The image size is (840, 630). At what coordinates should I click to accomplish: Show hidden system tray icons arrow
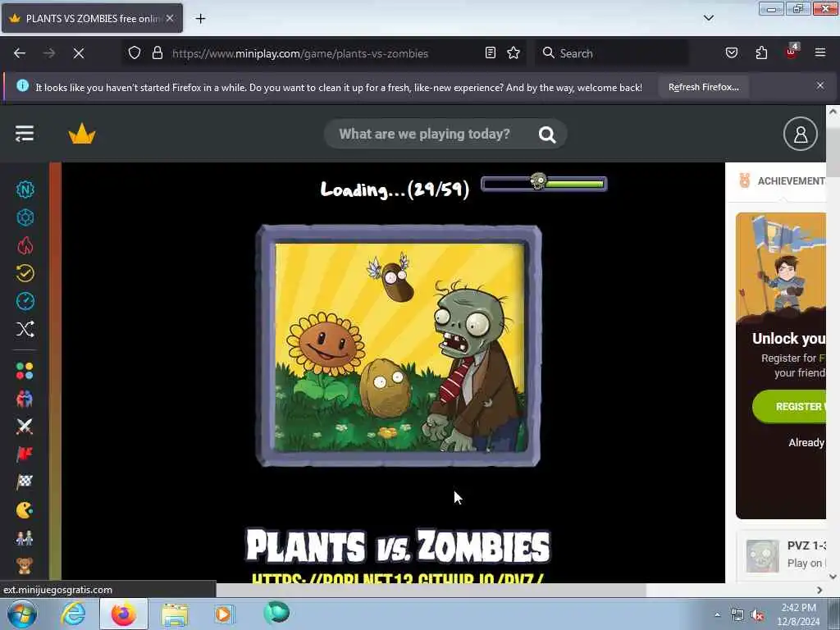pyautogui.click(x=717, y=615)
